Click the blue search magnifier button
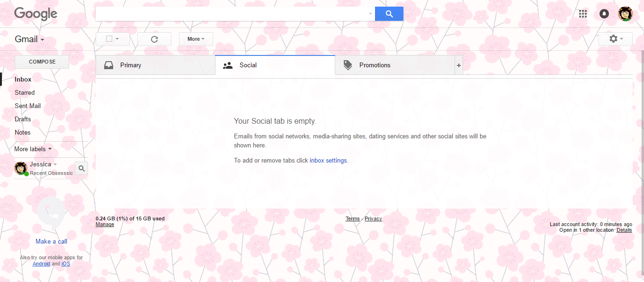 389,14
